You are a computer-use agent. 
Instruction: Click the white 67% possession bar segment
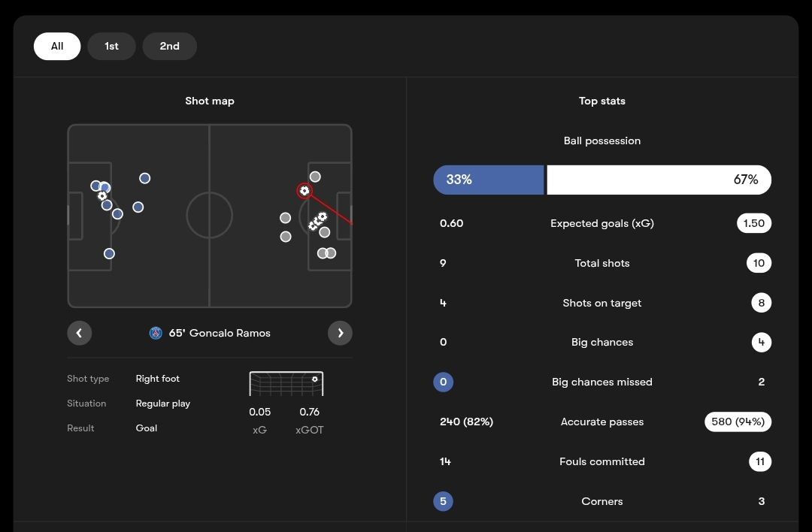point(659,180)
